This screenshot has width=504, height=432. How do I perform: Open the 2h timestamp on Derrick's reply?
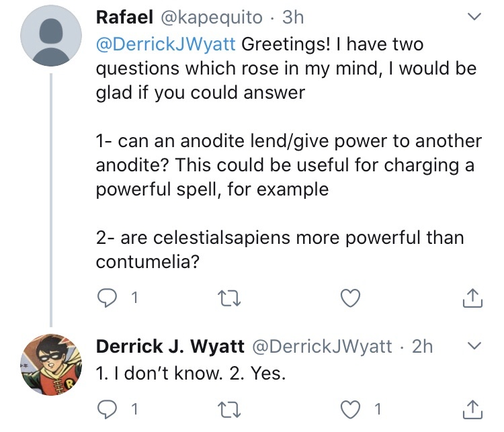(x=423, y=346)
